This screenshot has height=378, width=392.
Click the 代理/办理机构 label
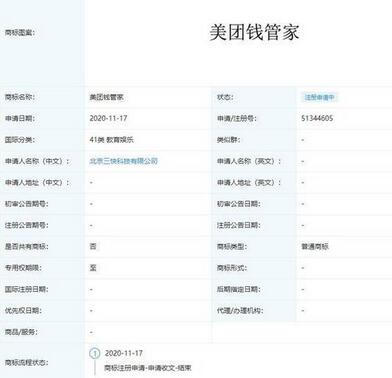(240, 310)
